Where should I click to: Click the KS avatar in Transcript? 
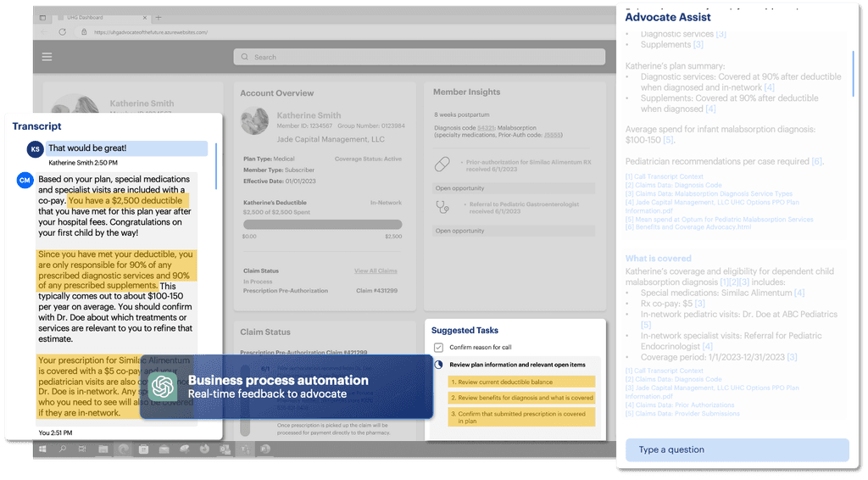[35, 149]
